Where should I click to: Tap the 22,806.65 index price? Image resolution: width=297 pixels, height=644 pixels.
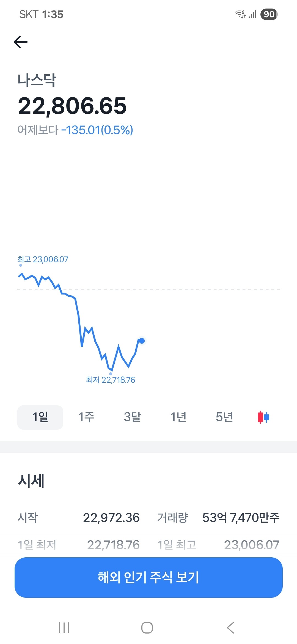72,106
